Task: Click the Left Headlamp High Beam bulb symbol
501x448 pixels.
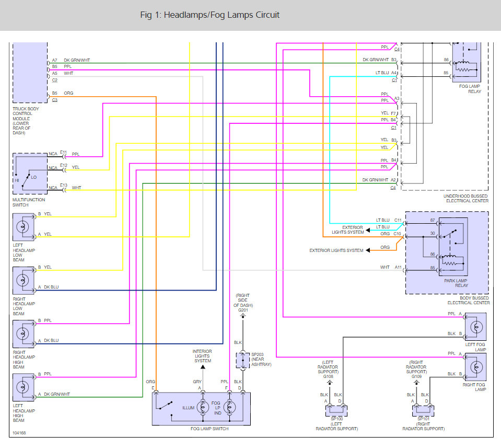Action: point(22,387)
